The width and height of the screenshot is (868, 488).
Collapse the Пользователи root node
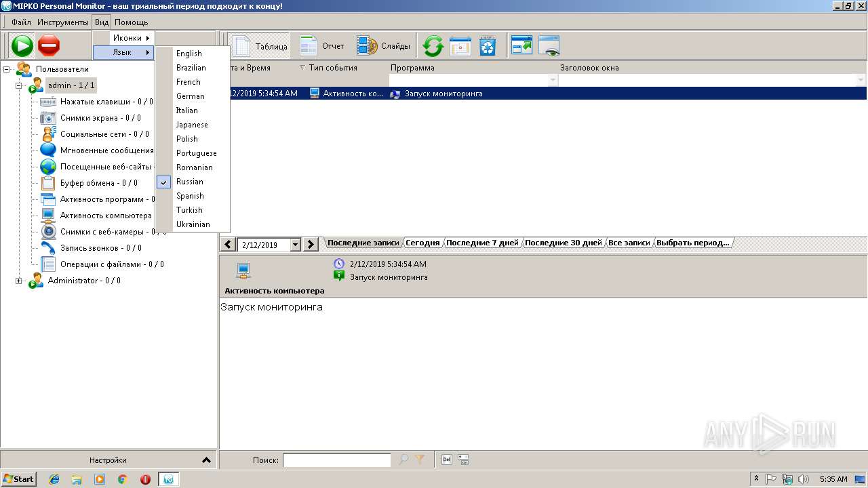(7, 69)
